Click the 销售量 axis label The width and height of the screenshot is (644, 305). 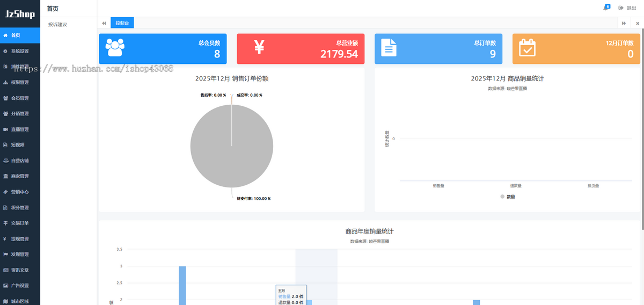tap(438, 186)
